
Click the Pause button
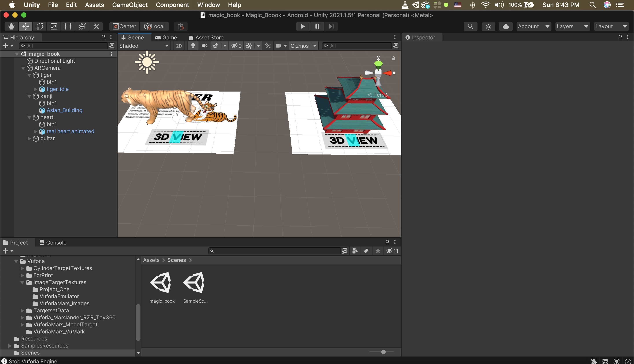point(317,26)
